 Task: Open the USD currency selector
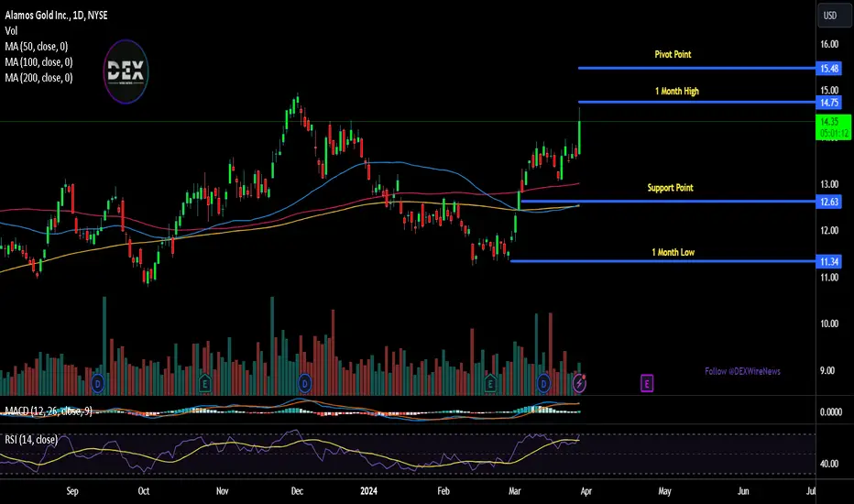pyautogui.click(x=833, y=16)
